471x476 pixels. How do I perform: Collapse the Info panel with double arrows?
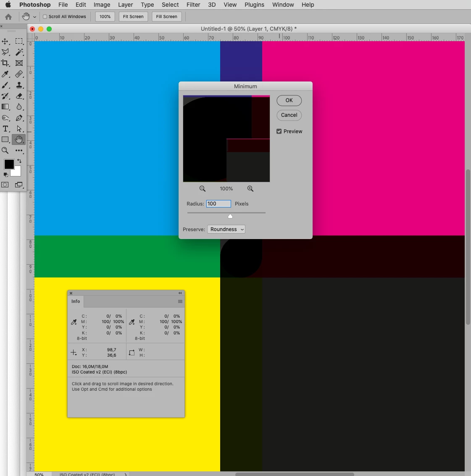(180, 293)
